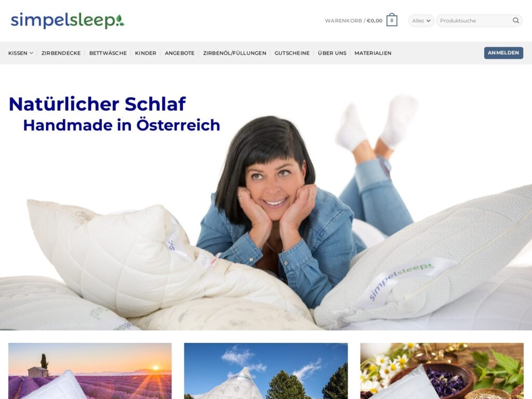The width and height of the screenshot is (532, 399).
Task: Expand the Kissen menu chevron
Action: tap(31, 53)
